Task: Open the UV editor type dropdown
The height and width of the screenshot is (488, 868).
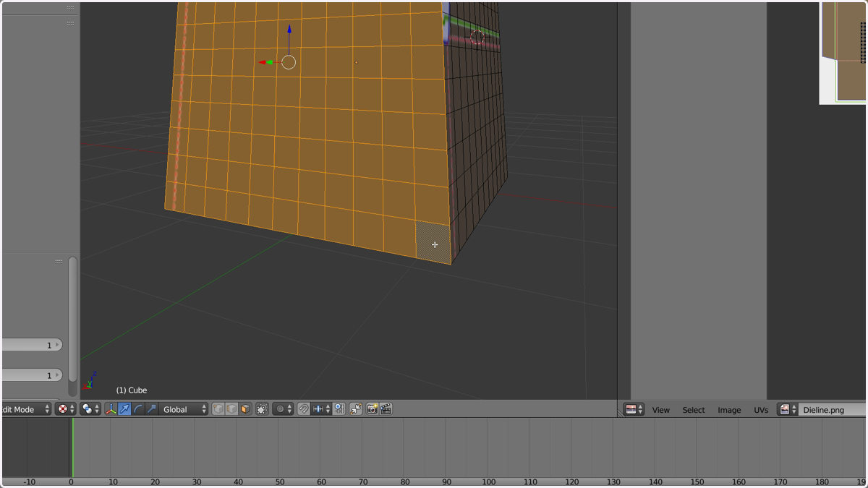Action: tap(634, 410)
